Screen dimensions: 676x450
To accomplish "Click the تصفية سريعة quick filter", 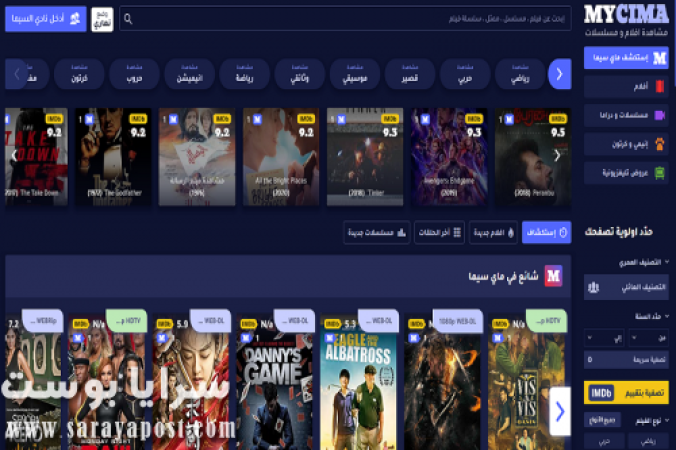I will pyautogui.click(x=626, y=359).
